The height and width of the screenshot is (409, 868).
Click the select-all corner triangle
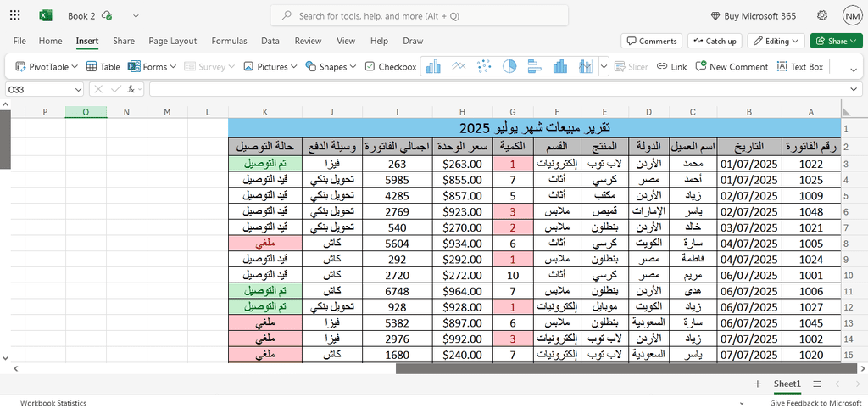pos(847,112)
